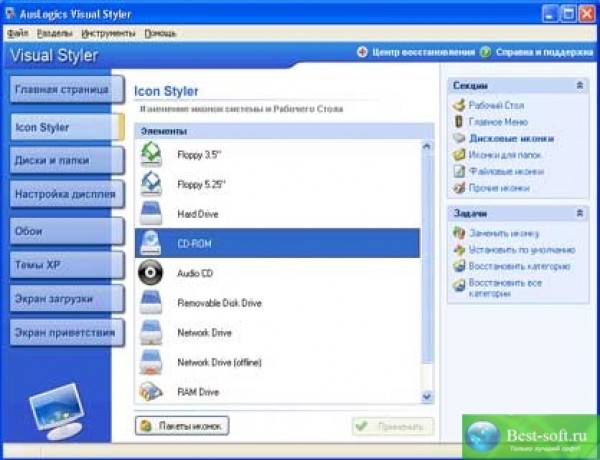
Task: Click the list scrollbar down arrow
Action: tap(427, 397)
